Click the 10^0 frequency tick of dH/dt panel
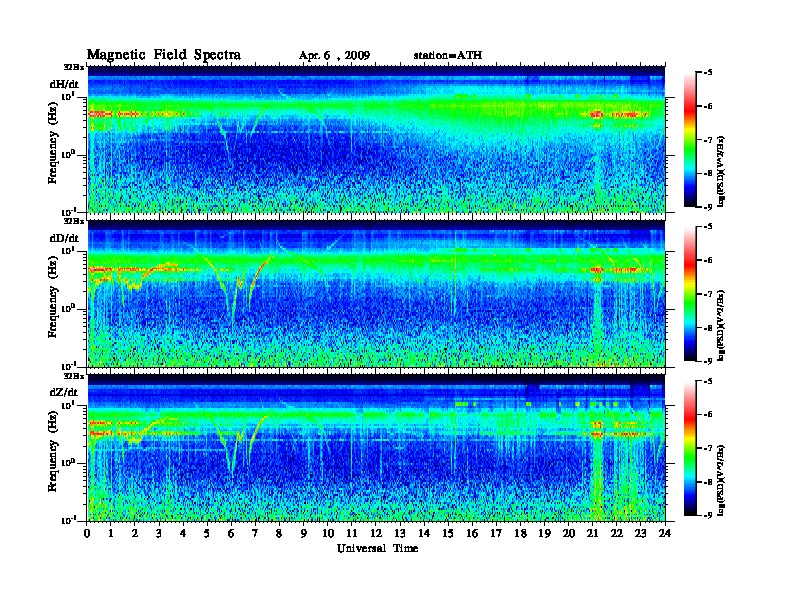Screen dimensions: 792x612 click(x=68, y=154)
